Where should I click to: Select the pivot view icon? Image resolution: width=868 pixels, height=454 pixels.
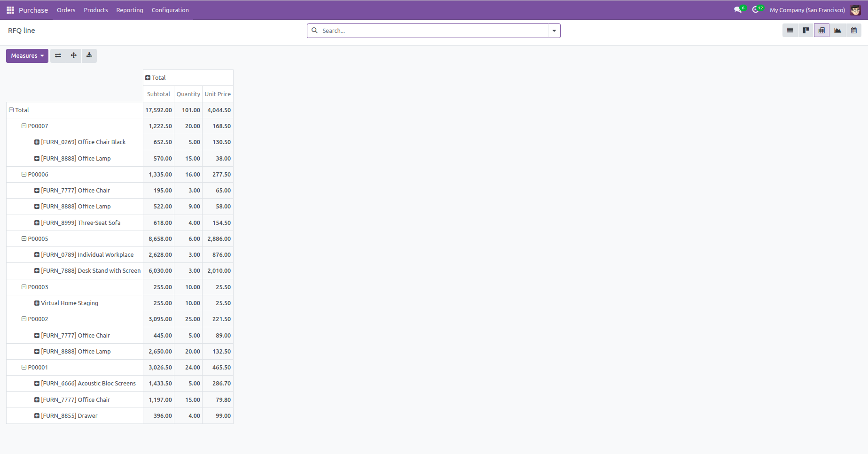coord(821,31)
